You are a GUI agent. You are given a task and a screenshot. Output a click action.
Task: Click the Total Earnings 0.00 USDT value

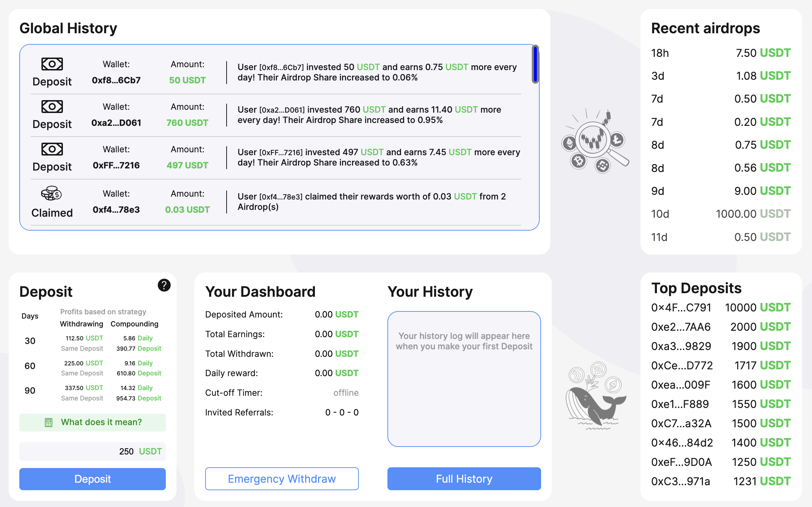tap(337, 334)
